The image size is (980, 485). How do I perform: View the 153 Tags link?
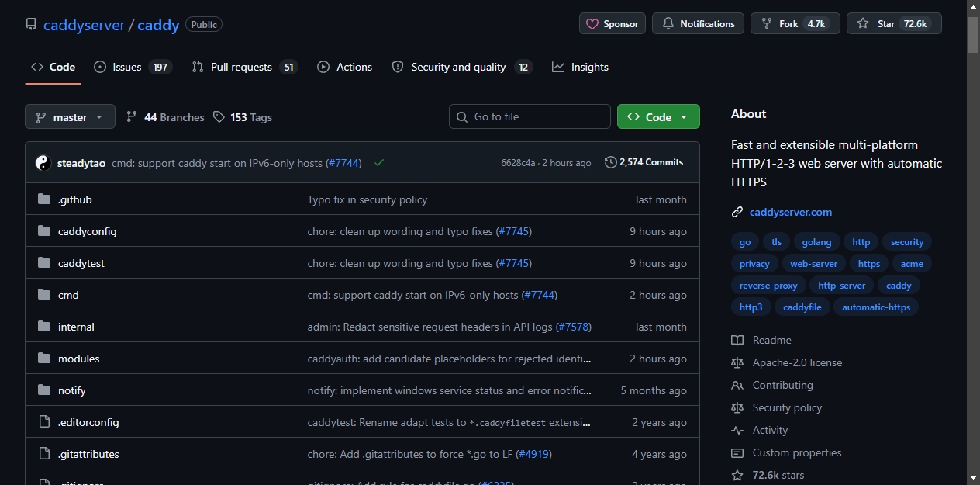coord(243,117)
